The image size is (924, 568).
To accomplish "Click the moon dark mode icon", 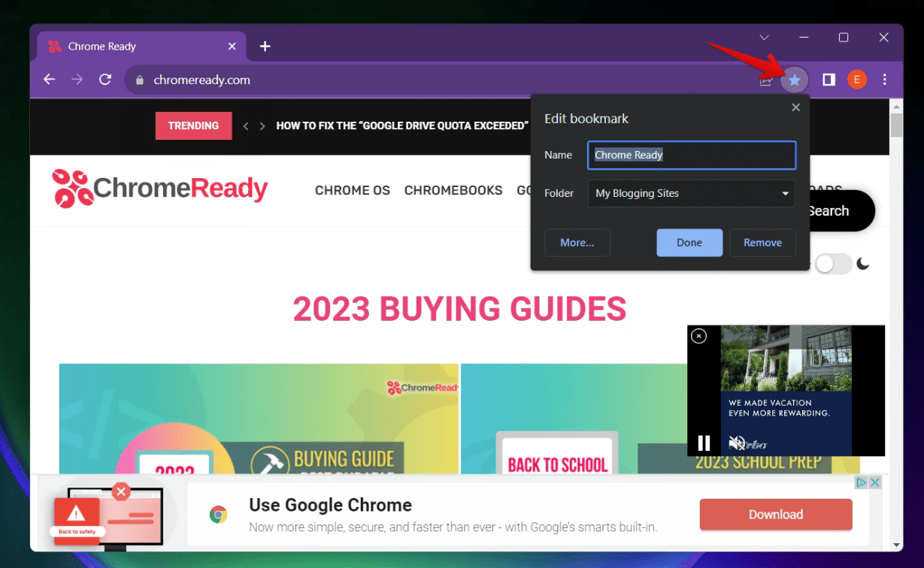I will (863, 263).
